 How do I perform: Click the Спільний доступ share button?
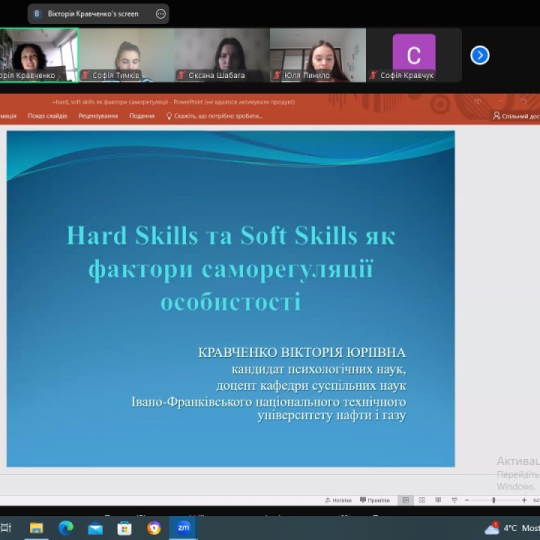(516, 116)
